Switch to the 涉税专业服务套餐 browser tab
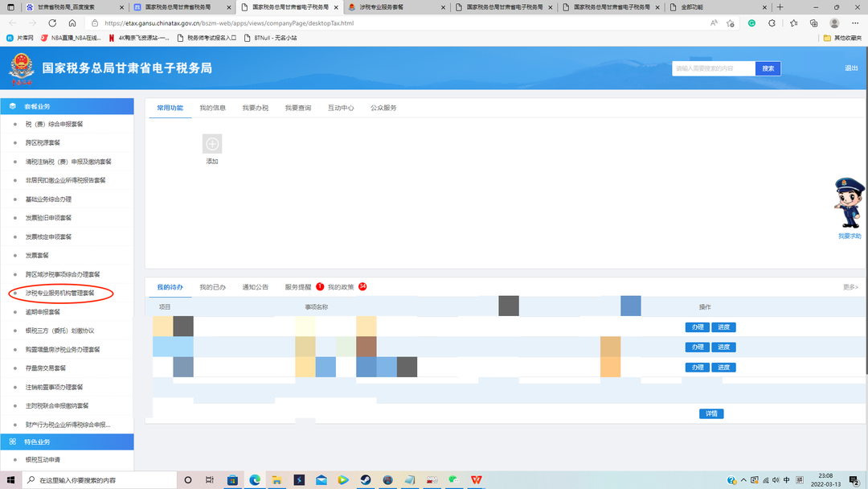Image resolution: width=868 pixels, height=489 pixels. [395, 7]
